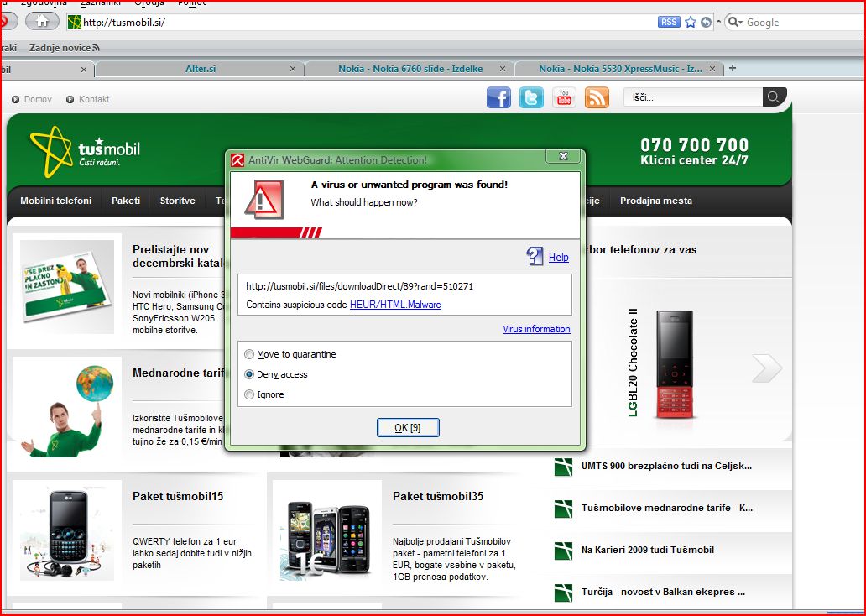Image resolution: width=866 pixels, height=616 pixels.
Task: Show next phone with the carousel arrow
Action: click(767, 368)
